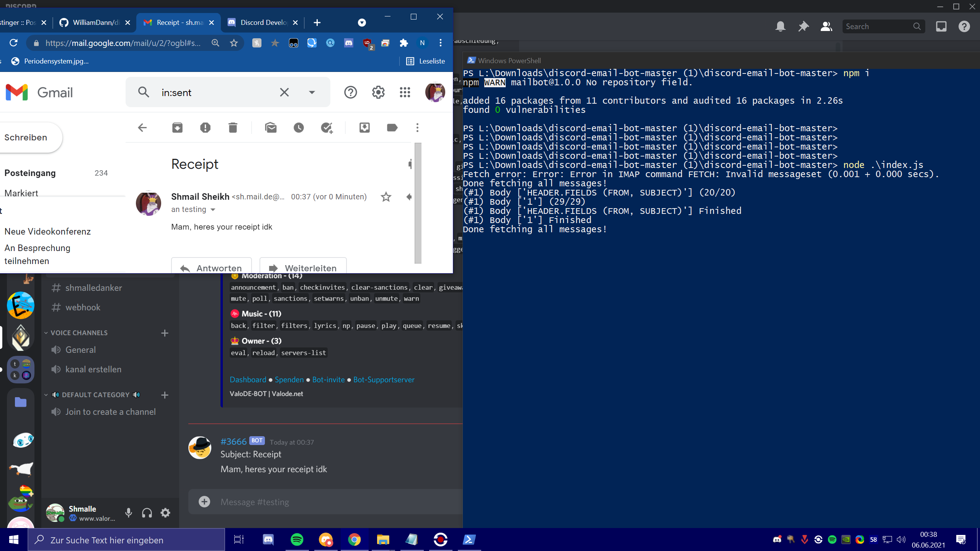This screenshot has width=980, height=551.
Task: Open Chrome tab search dropdown
Action: (362, 23)
